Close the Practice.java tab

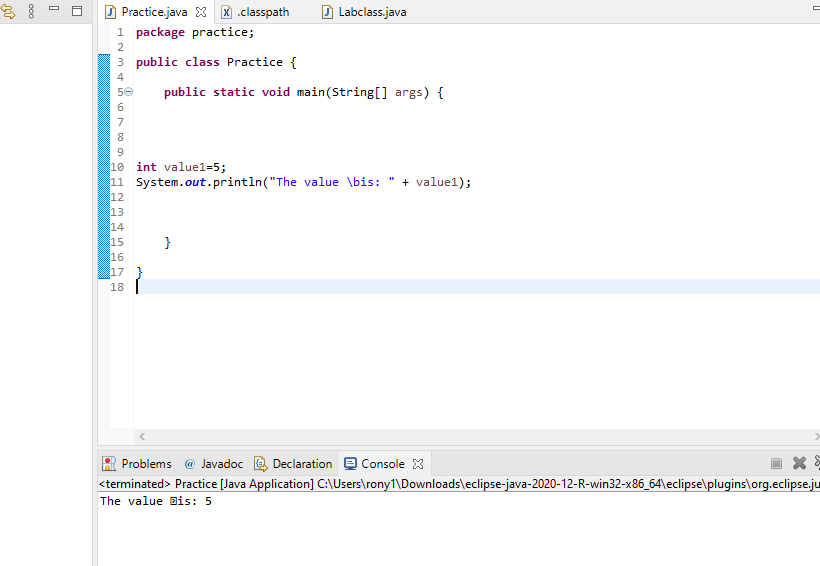[201, 12]
